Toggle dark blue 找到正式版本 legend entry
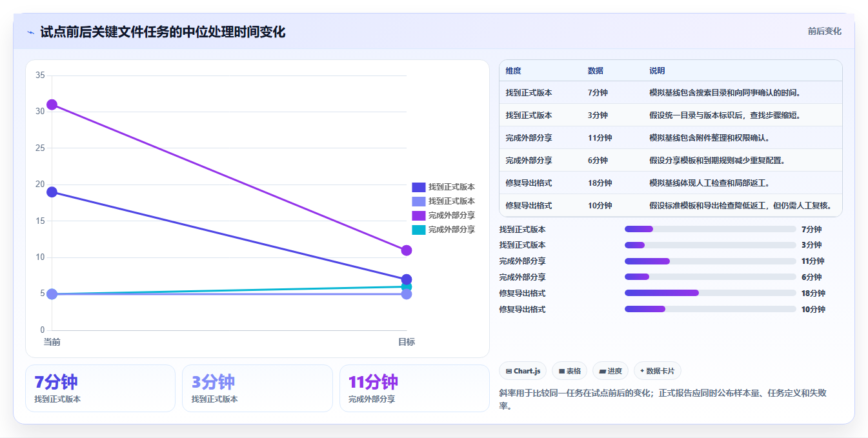This screenshot has width=868, height=438. (443, 187)
